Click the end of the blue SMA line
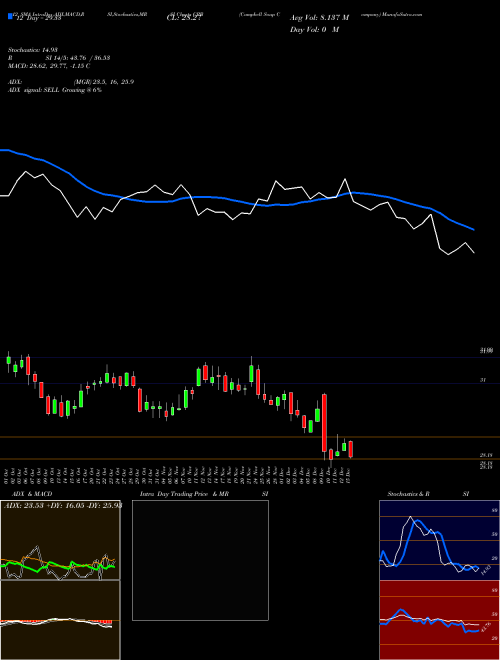This screenshot has height=660, width=500. (474, 229)
